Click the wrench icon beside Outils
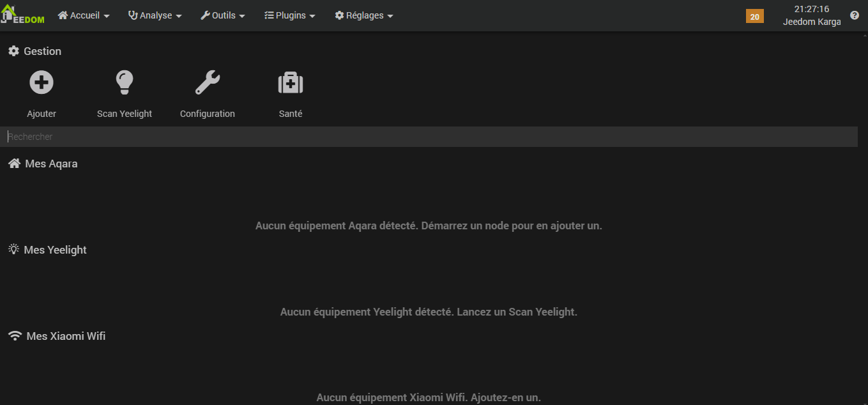 (x=206, y=15)
